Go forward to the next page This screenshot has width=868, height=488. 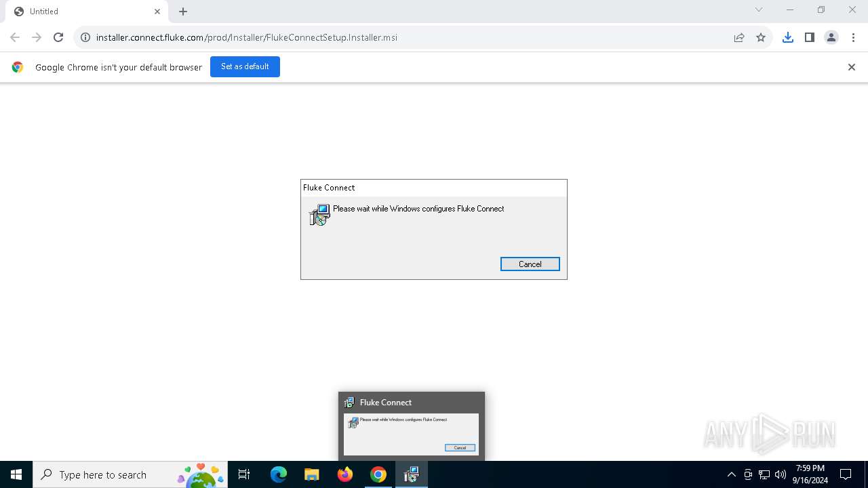pos(37,37)
